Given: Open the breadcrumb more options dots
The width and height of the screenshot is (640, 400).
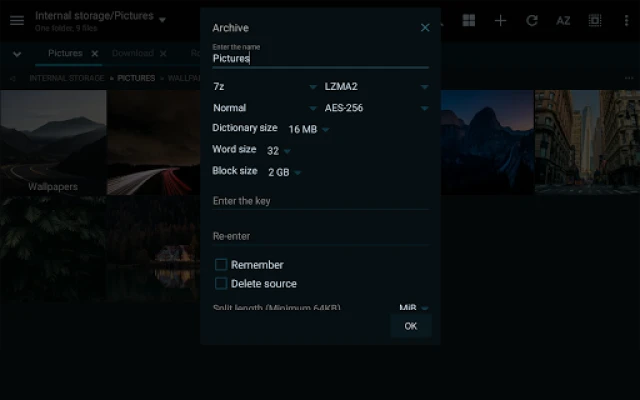Looking at the screenshot, I should (629, 78).
